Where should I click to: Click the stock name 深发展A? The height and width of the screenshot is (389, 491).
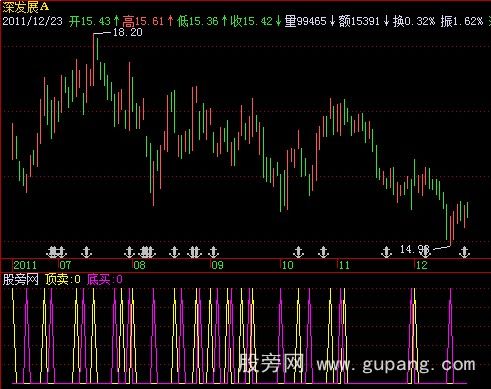click(x=26, y=6)
